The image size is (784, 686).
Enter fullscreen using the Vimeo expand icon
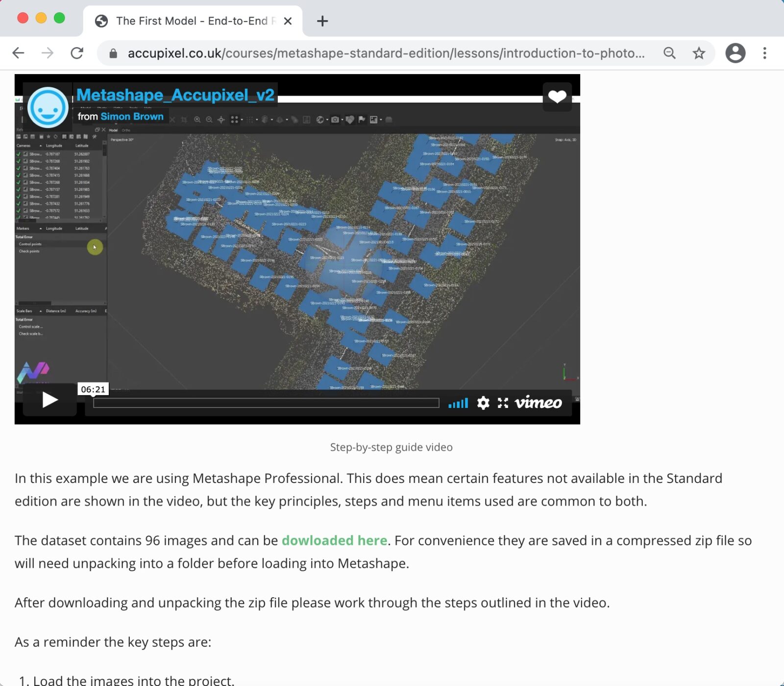[502, 403]
